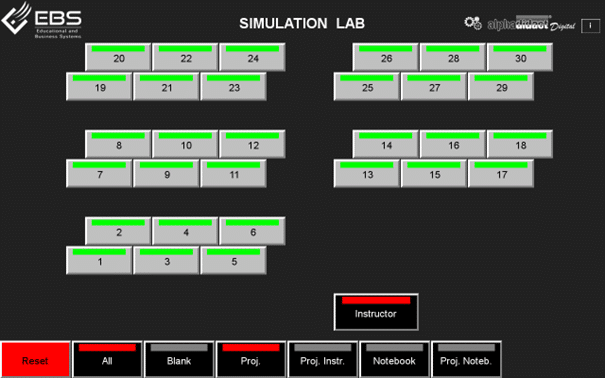The height and width of the screenshot is (378, 605).
Task: Toggle the Blank screens button
Action: click(x=179, y=359)
